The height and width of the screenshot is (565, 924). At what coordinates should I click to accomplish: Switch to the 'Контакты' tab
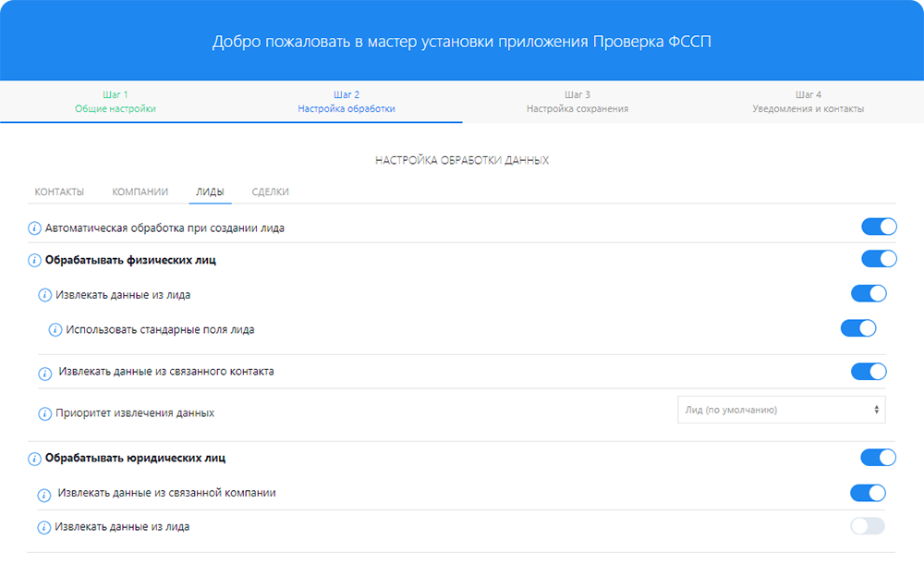tap(59, 191)
